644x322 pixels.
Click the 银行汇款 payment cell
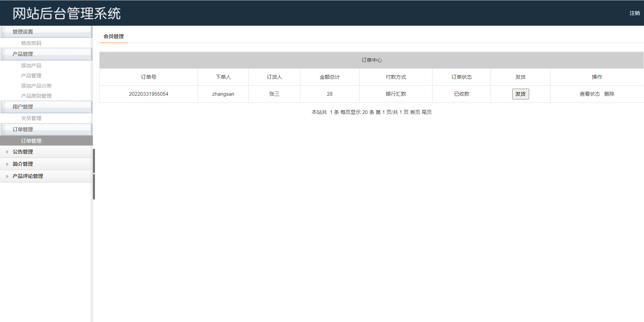[396, 94]
